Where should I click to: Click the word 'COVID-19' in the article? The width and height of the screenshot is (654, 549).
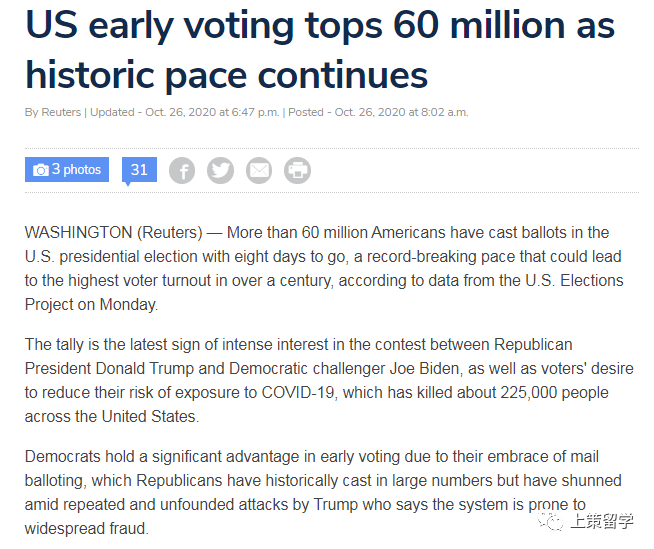[x=298, y=393]
